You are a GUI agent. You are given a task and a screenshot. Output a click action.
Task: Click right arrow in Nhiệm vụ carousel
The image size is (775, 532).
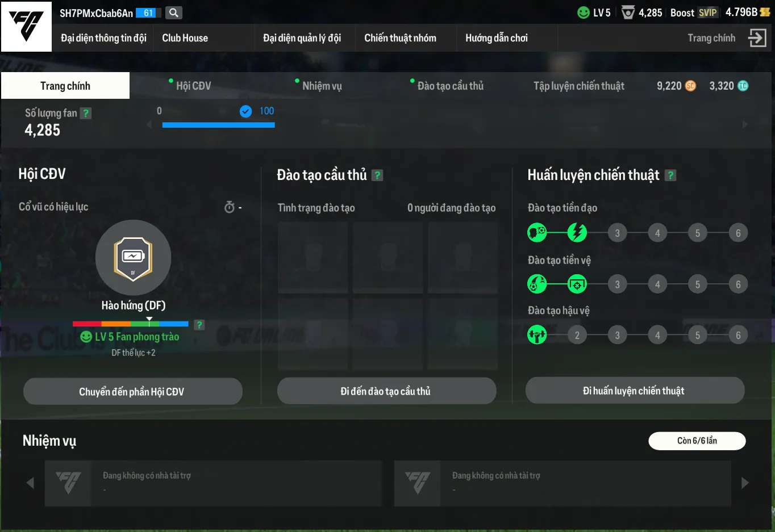[x=745, y=483]
